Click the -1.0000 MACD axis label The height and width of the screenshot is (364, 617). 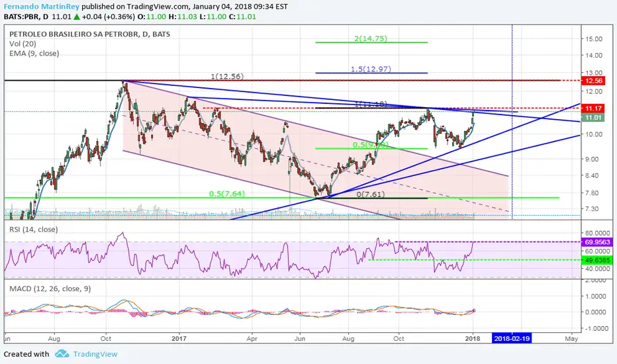(x=596, y=328)
